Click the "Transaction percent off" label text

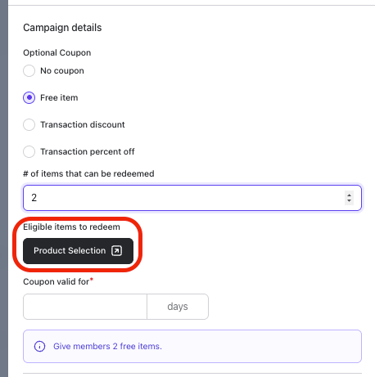88,152
